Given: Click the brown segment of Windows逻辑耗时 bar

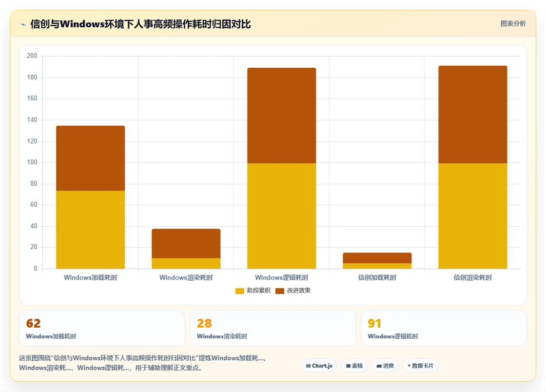Looking at the screenshot, I should (282, 116).
